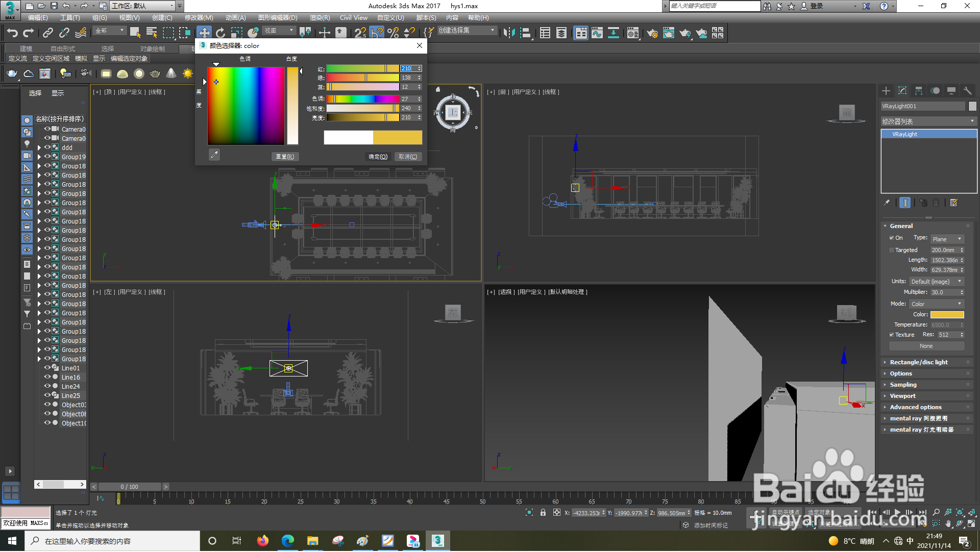Open the Modify command panel tab

click(x=902, y=91)
